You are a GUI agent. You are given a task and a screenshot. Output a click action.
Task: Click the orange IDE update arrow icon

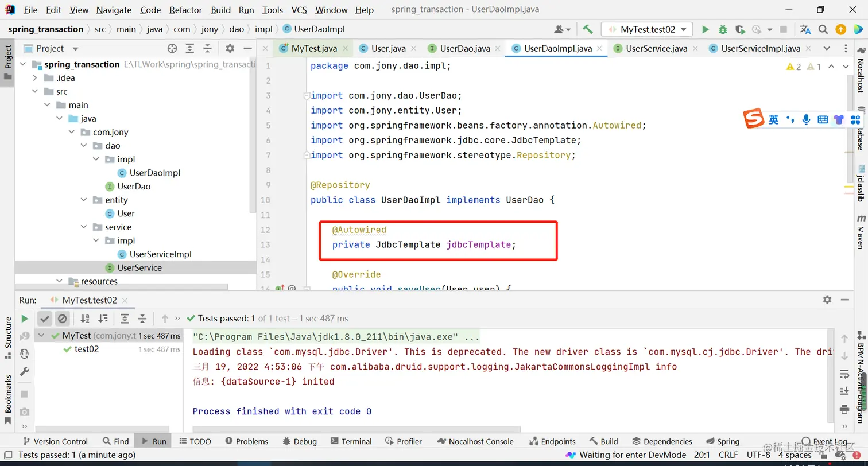point(840,29)
